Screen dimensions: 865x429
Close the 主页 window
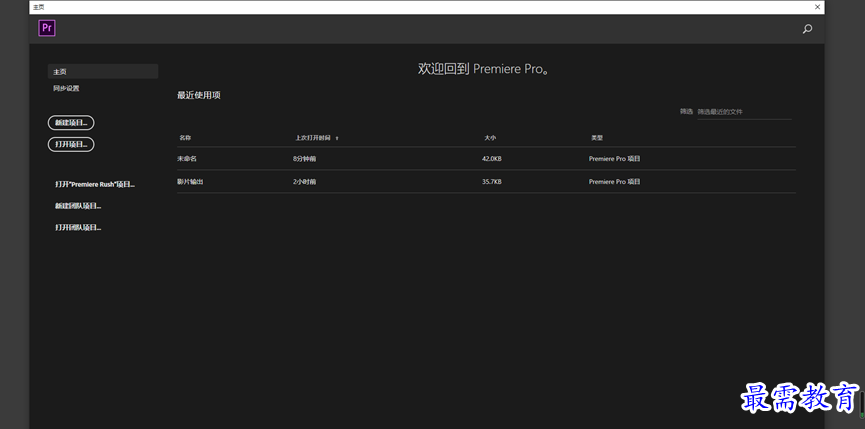(818, 7)
